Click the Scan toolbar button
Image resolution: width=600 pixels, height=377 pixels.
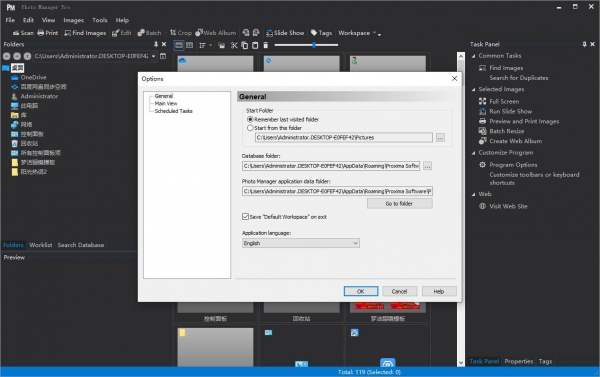click(23, 33)
